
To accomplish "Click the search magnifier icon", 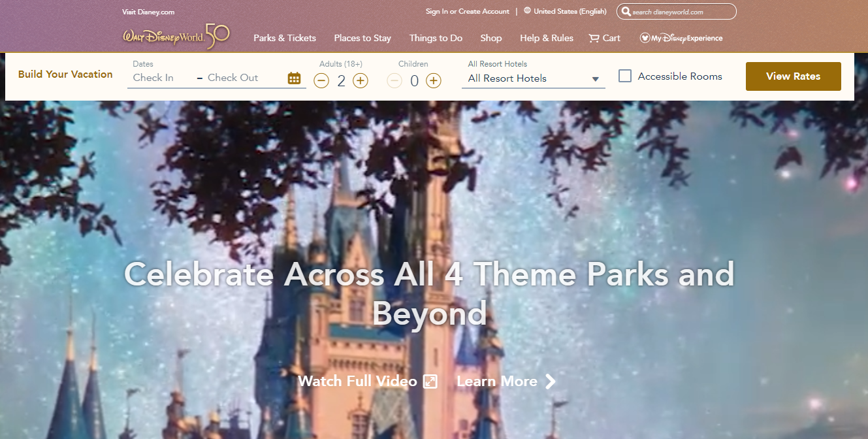I will pyautogui.click(x=626, y=12).
